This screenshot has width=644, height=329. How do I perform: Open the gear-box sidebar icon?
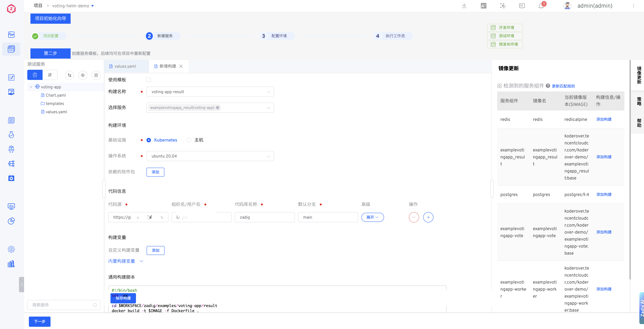(11, 178)
